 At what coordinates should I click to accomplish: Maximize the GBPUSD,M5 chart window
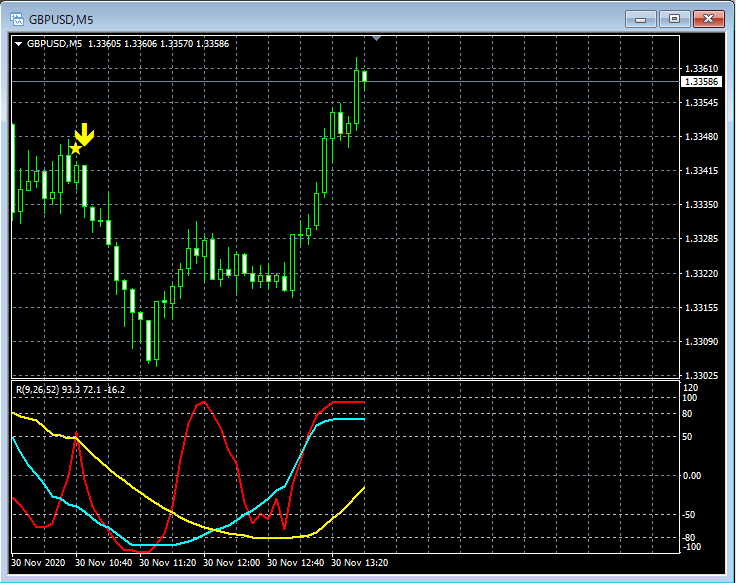coord(675,18)
